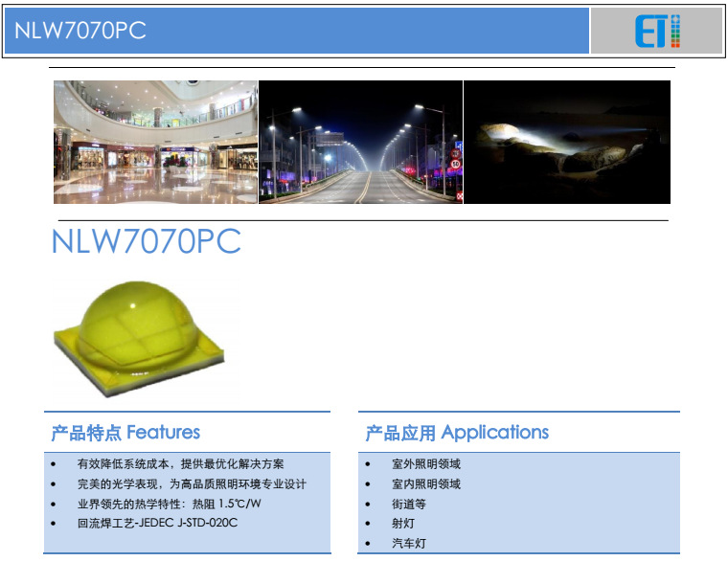Select the shopping mall interior photo

[155, 142]
